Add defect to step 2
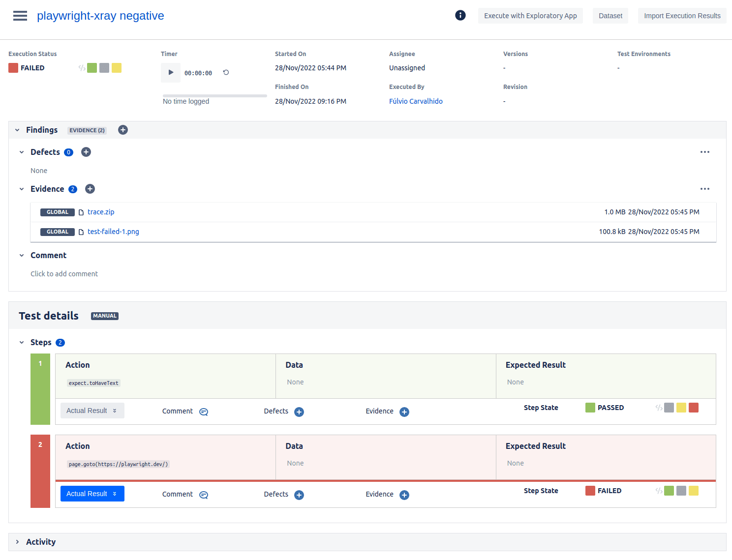Viewport: 732px width, 560px height. coord(299,495)
